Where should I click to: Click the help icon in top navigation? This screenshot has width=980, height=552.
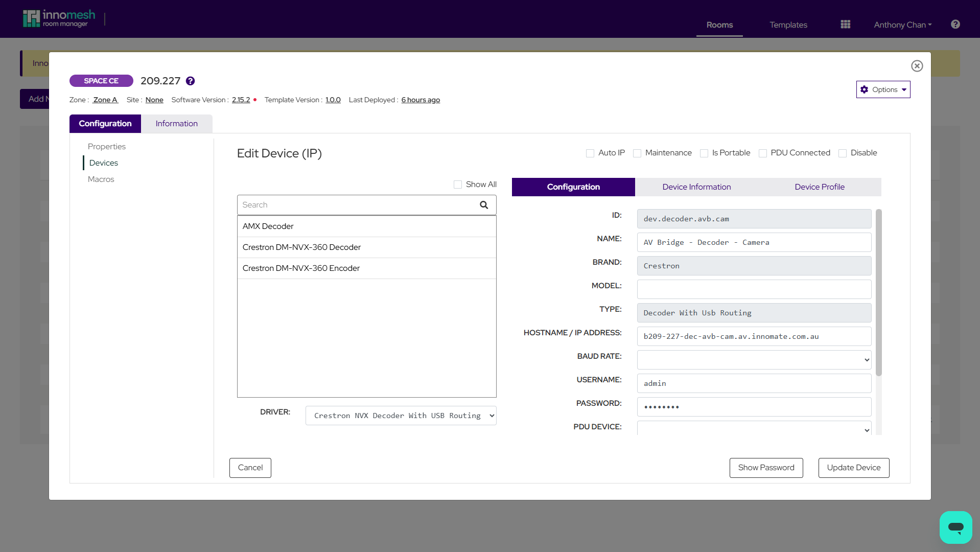click(x=955, y=24)
